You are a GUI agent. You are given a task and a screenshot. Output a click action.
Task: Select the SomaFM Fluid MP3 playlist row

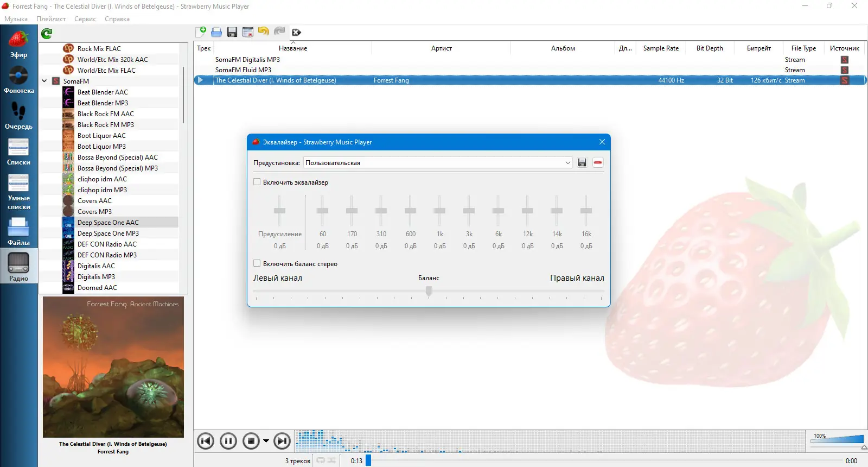(530, 70)
